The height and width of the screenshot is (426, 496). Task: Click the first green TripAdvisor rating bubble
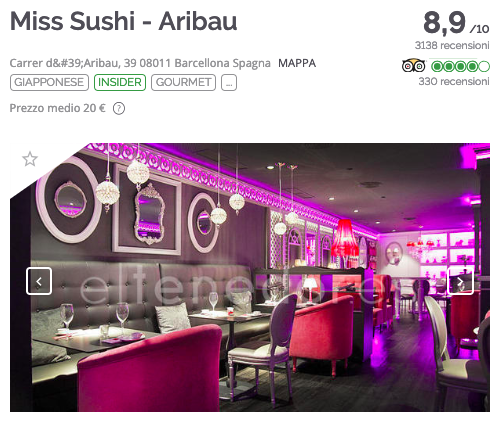(437, 67)
